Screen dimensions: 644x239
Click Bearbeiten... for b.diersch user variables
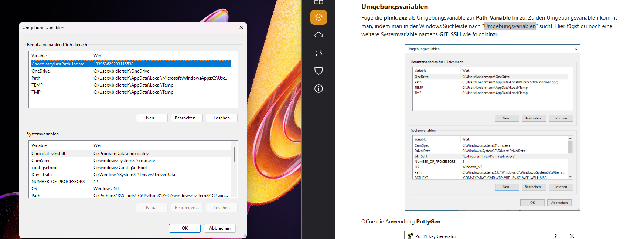pos(187,118)
